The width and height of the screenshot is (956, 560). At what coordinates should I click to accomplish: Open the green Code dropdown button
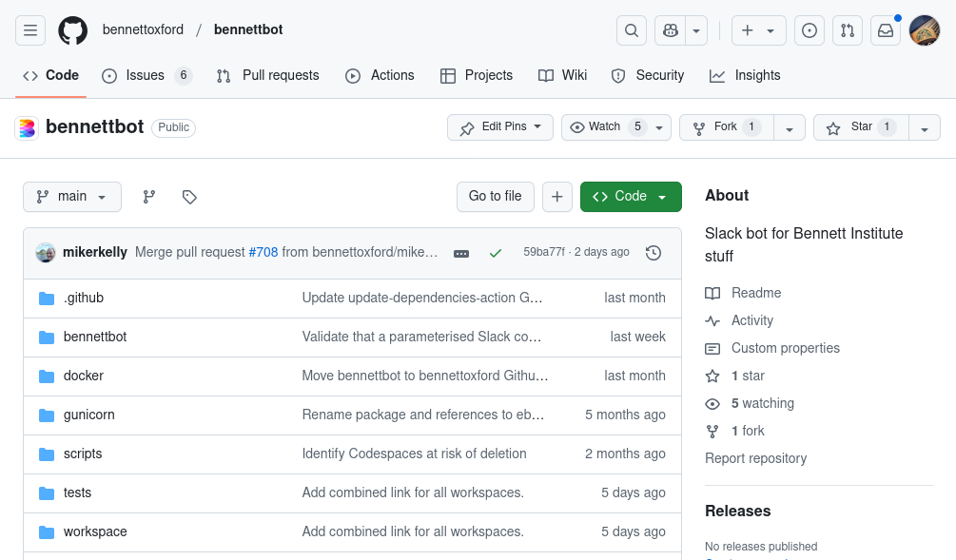631,197
